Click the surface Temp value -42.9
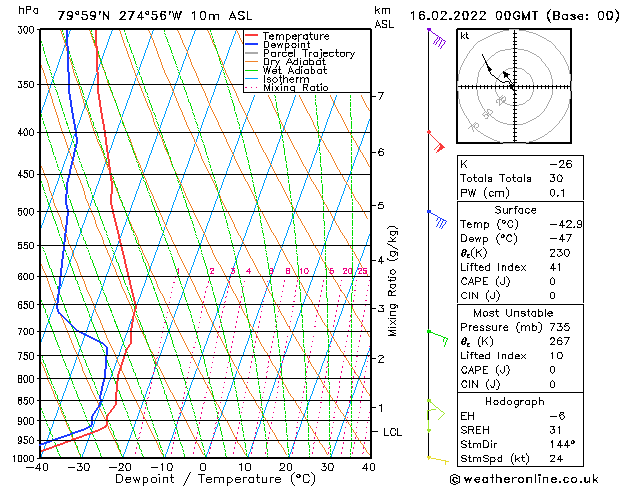Screen dimensions: 629x486 [566, 224]
